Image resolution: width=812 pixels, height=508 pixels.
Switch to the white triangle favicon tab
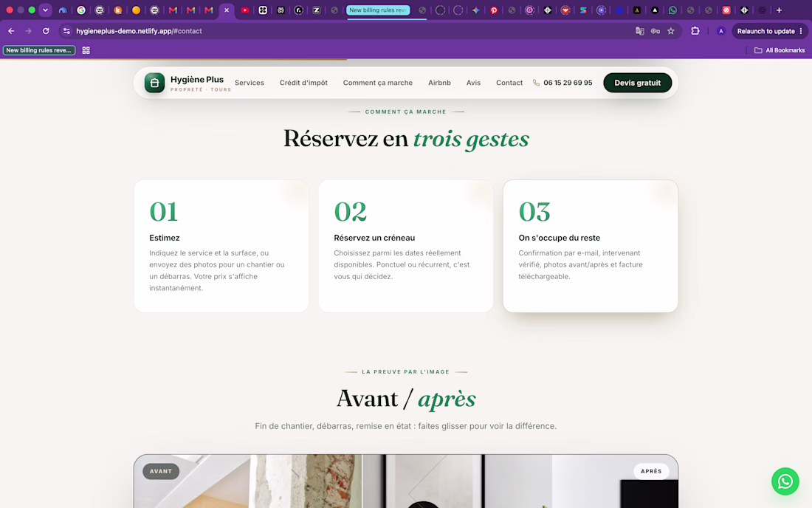pos(655,10)
